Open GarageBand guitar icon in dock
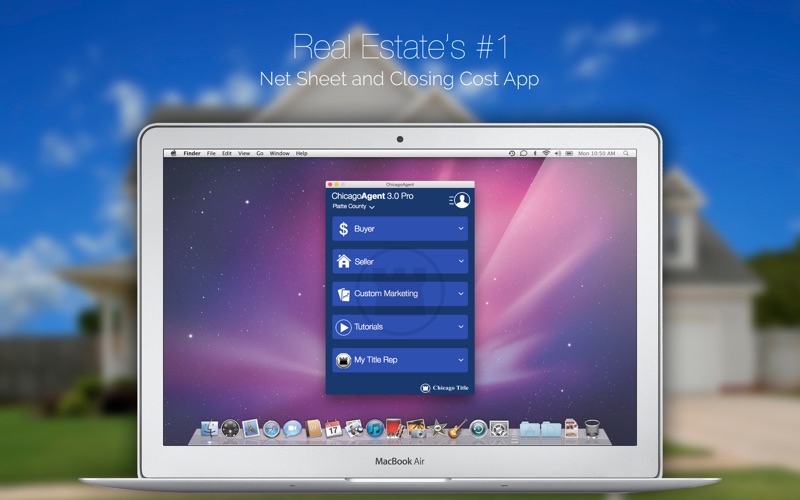This screenshot has height=500, width=800. pos(457,429)
